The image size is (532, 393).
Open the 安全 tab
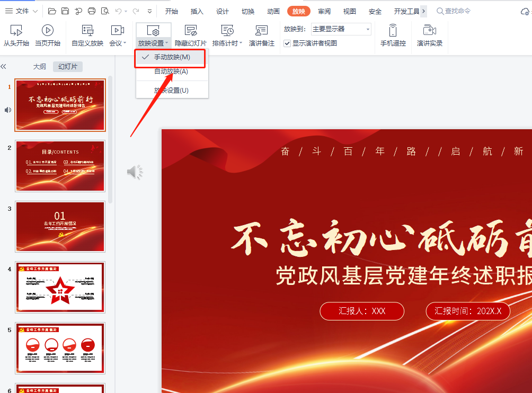[x=375, y=12]
